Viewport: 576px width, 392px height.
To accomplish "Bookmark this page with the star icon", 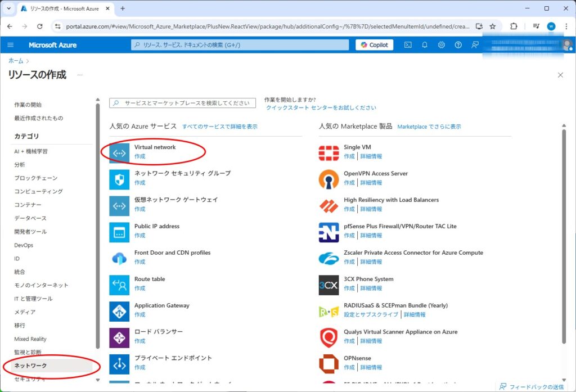I will pyautogui.click(x=493, y=26).
